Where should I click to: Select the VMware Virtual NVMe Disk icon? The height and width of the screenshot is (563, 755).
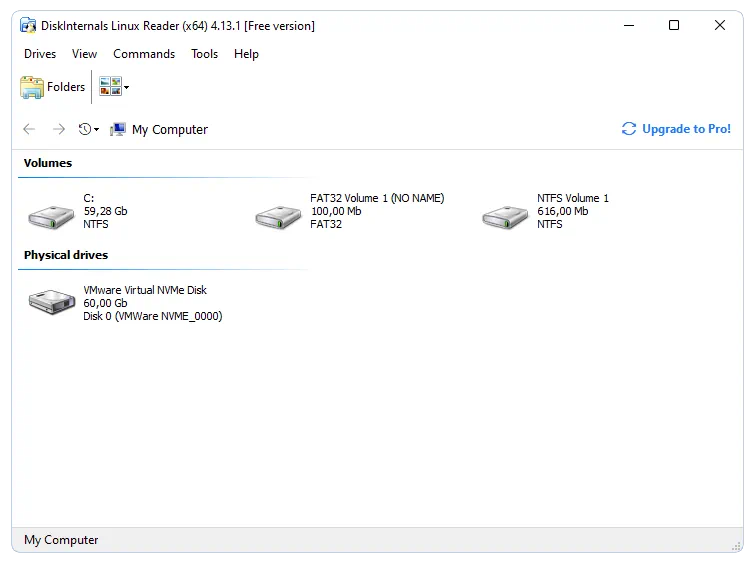click(52, 302)
